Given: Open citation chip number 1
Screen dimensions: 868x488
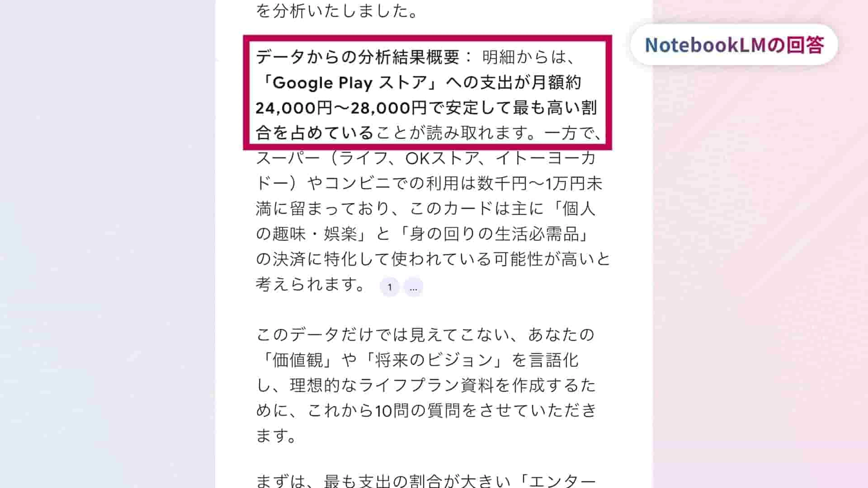Looking at the screenshot, I should point(389,287).
